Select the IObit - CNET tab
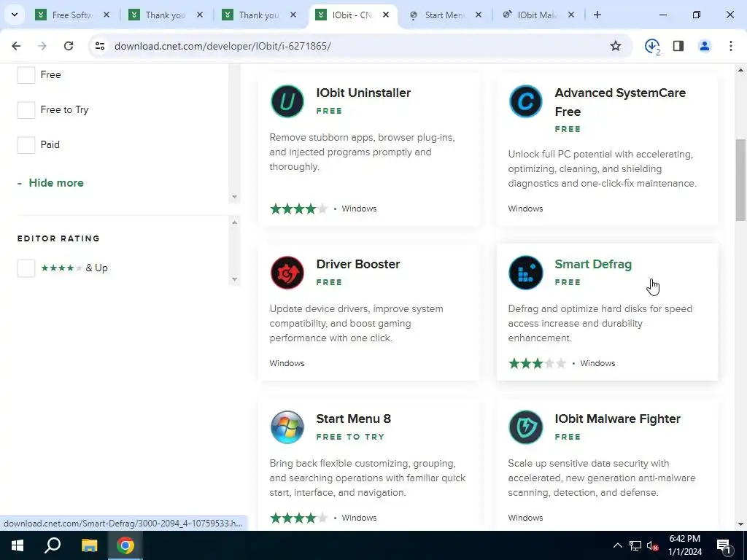The image size is (747, 560). [x=352, y=15]
